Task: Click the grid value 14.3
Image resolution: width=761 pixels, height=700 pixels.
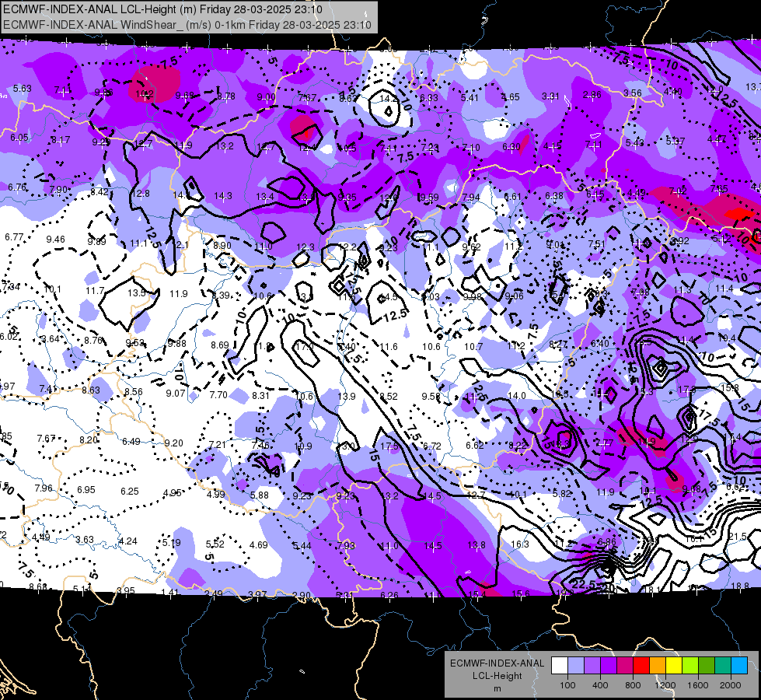Action: click(223, 196)
